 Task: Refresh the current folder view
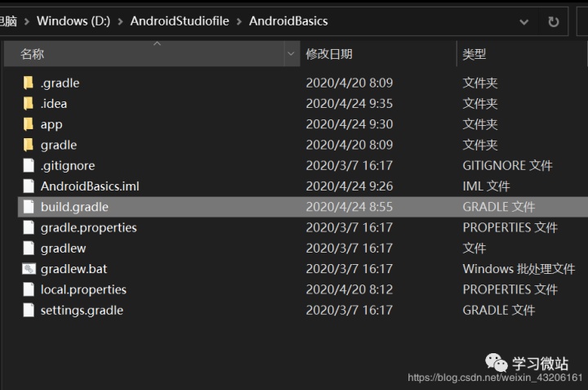pyautogui.click(x=554, y=22)
